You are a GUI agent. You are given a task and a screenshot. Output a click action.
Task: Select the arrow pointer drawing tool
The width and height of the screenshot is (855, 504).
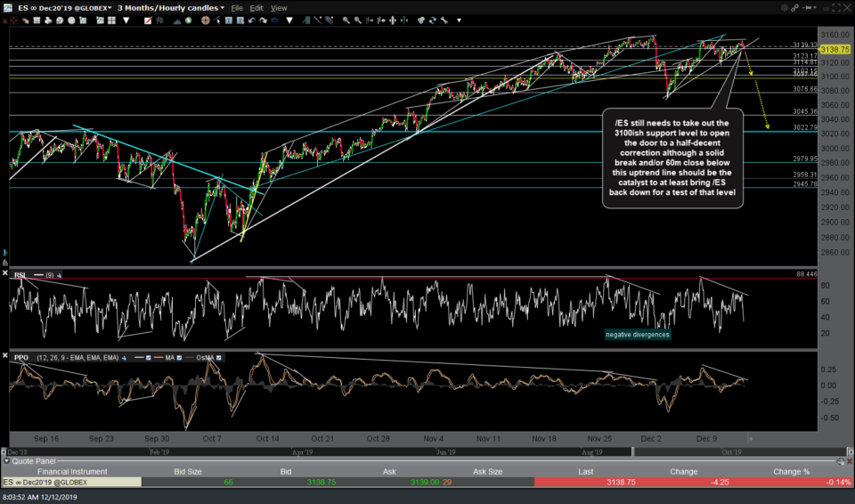coord(217,20)
